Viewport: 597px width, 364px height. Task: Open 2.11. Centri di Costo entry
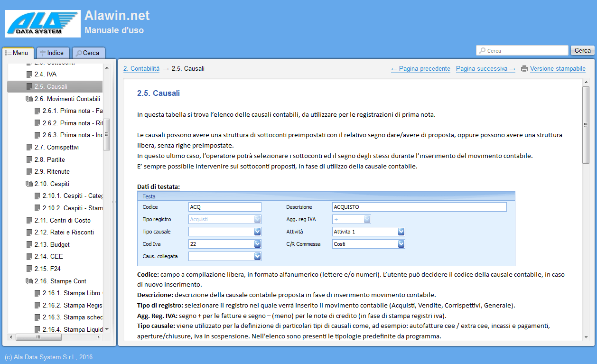pyautogui.click(x=63, y=220)
